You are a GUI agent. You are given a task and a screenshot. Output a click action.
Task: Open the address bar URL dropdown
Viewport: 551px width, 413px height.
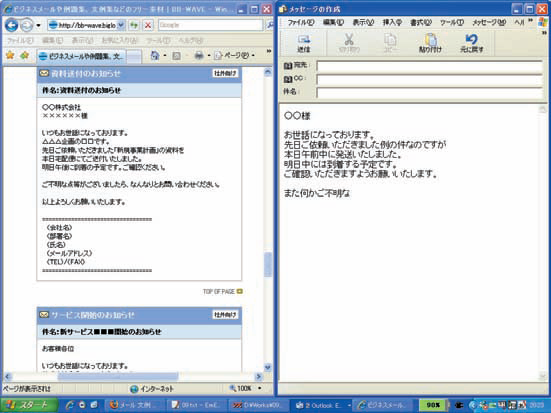pos(121,25)
